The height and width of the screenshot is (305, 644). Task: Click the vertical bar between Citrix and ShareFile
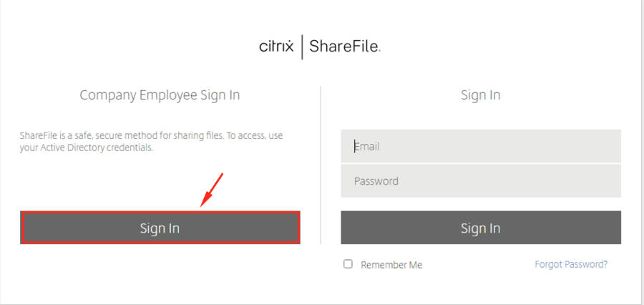(302, 47)
